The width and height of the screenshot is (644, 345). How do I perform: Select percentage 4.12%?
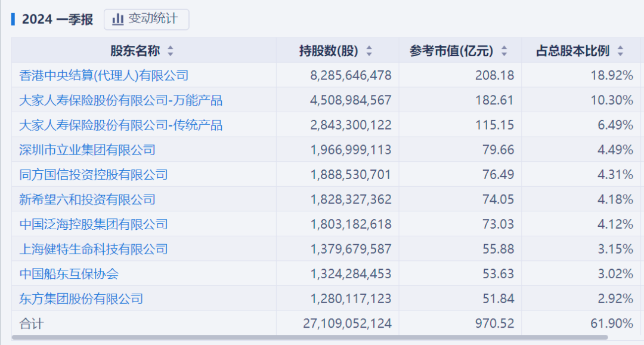[x=615, y=224]
